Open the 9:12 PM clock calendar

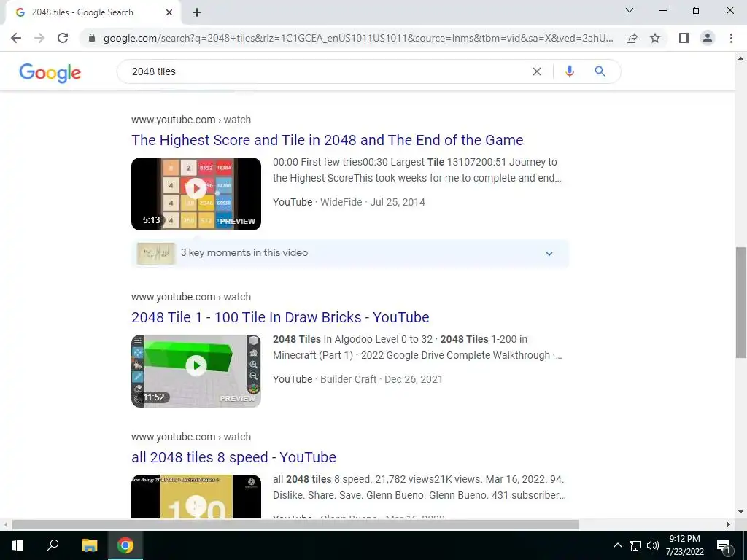pyautogui.click(x=684, y=545)
